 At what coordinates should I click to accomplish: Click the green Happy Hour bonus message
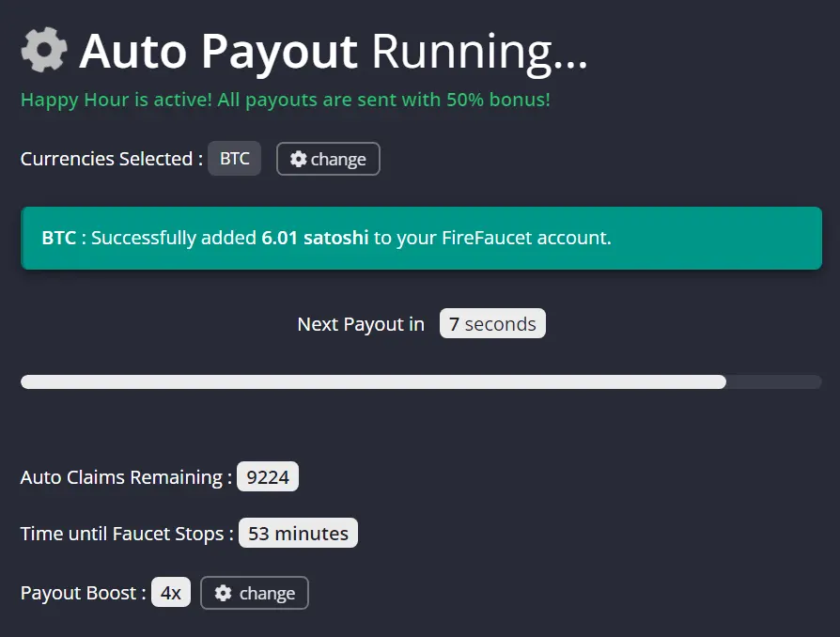(286, 100)
